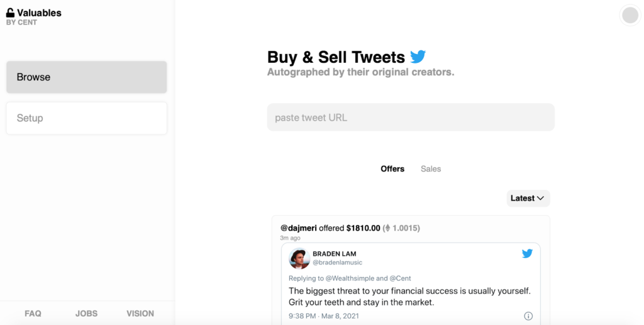The width and height of the screenshot is (644, 325).
Task: Expand the Latest sort dropdown
Action: 528,198
